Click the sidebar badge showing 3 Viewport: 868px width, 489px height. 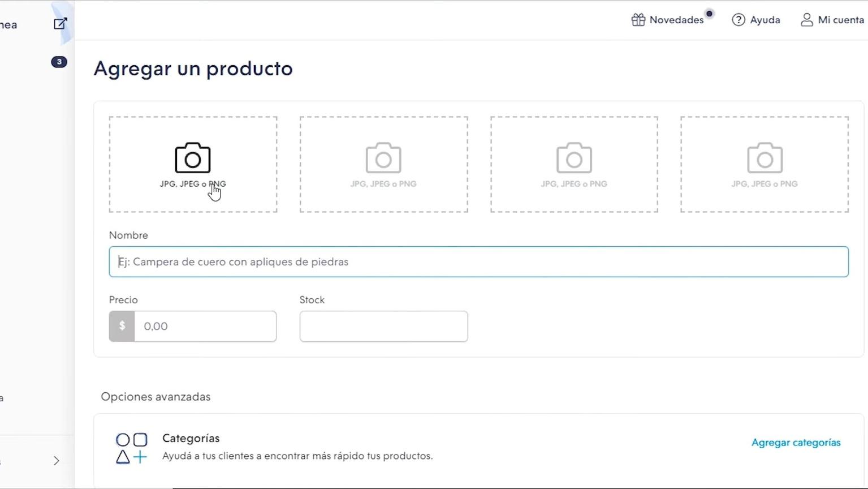[59, 62]
